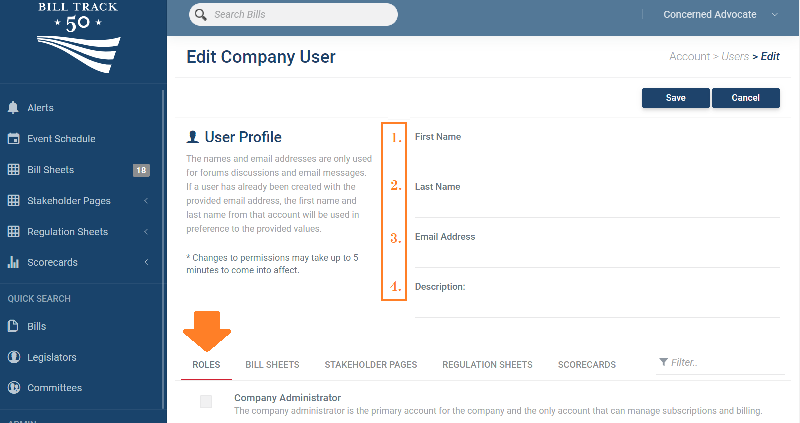
Task: Click the Scorecards chart icon
Action: pos(13,263)
